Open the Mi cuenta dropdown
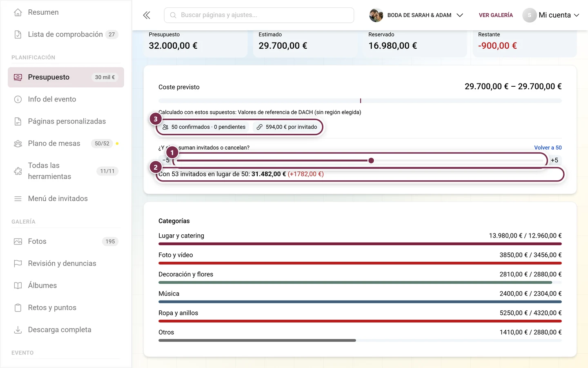This screenshot has height=368, width=588. (x=551, y=15)
